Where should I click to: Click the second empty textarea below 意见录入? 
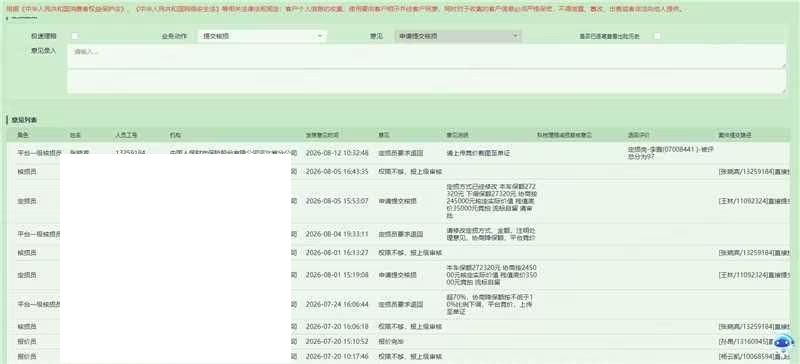(427, 82)
